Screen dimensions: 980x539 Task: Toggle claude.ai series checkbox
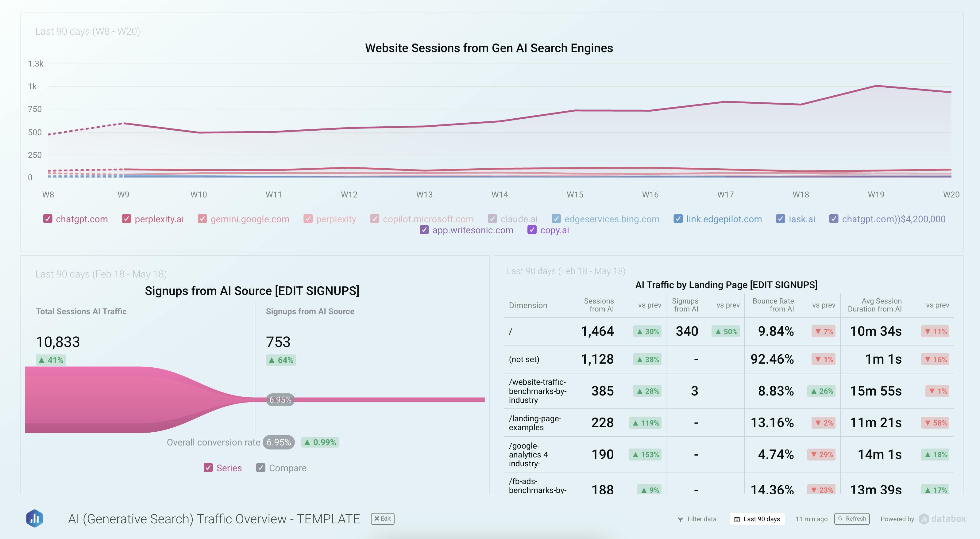pos(493,219)
